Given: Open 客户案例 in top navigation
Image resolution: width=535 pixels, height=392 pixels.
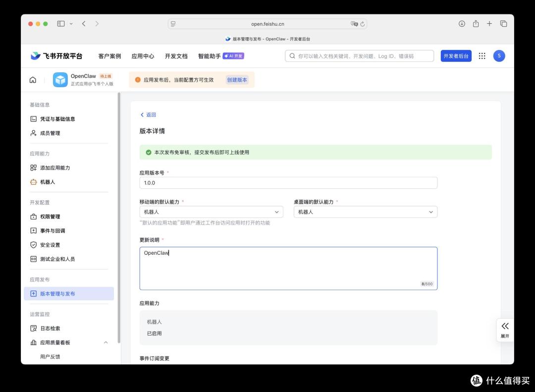Looking at the screenshot, I should tap(109, 56).
